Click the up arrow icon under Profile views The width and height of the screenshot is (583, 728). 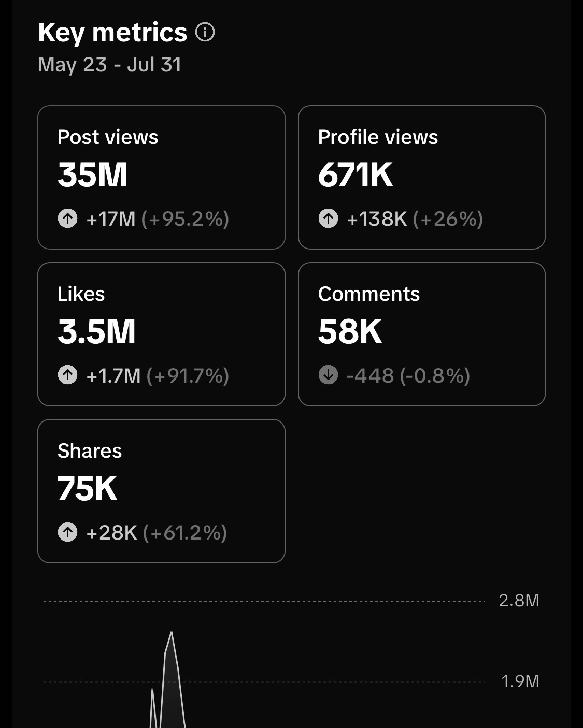click(328, 219)
